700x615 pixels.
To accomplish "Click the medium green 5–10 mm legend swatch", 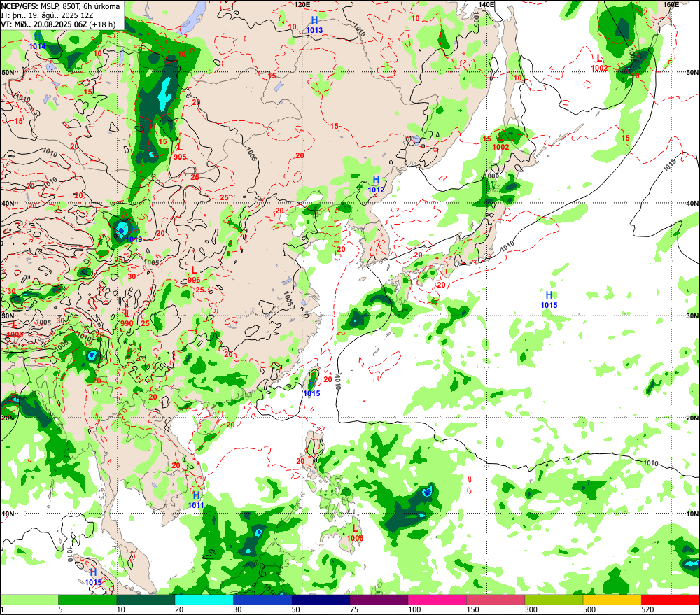I will click(87, 600).
